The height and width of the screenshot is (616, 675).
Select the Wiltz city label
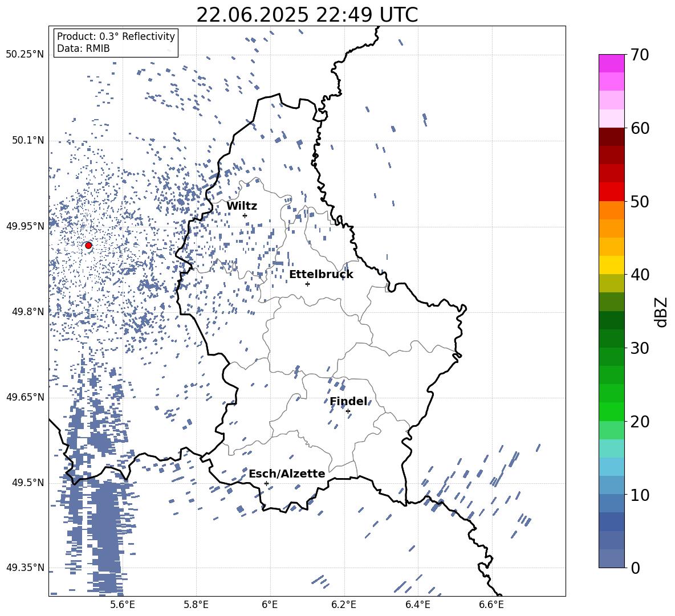pos(242,206)
